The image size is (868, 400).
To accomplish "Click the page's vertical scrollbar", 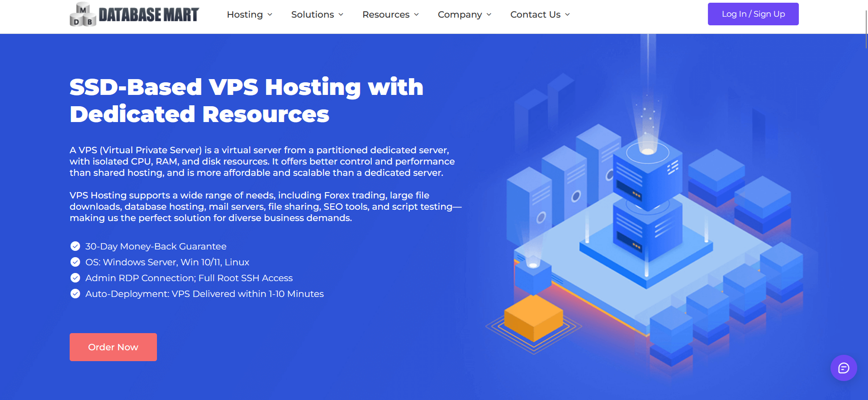I will pos(866,29).
